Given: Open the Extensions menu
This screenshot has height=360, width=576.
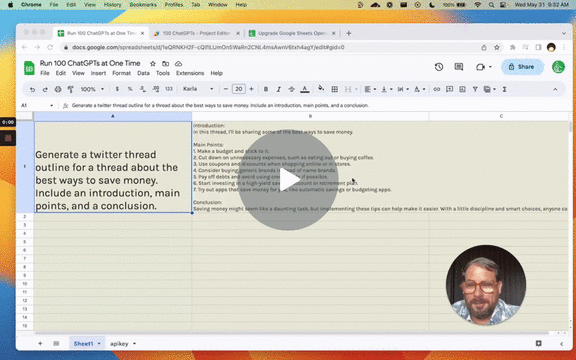Looking at the screenshot, I should tap(190, 73).
